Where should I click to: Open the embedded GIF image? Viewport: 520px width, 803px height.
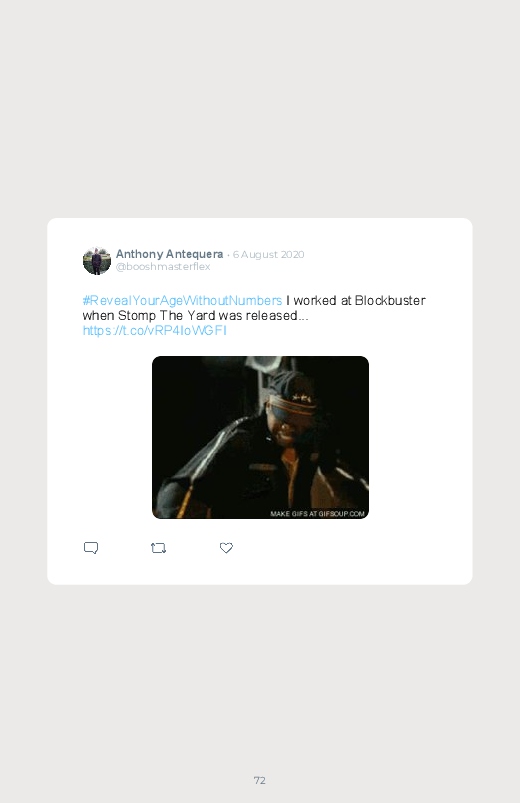(260, 437)
